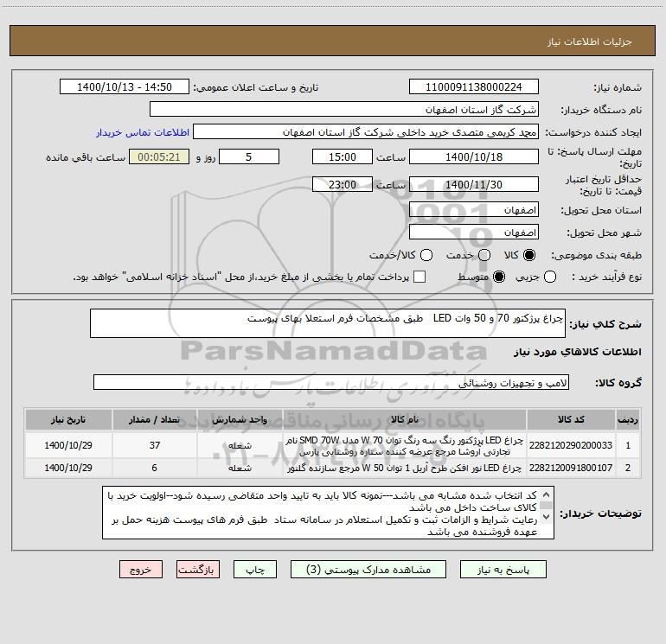Click the بازگشت back button
The height and width of the screenshot is (644, 666).
point(198,570)
